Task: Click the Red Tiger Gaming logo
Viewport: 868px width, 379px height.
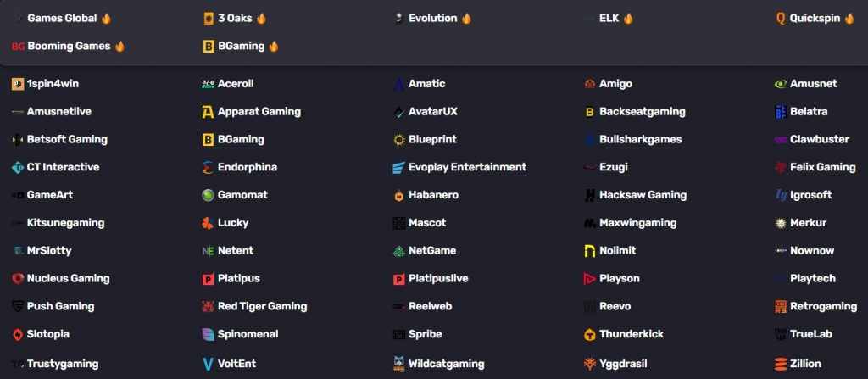Action: coord(209,306)
